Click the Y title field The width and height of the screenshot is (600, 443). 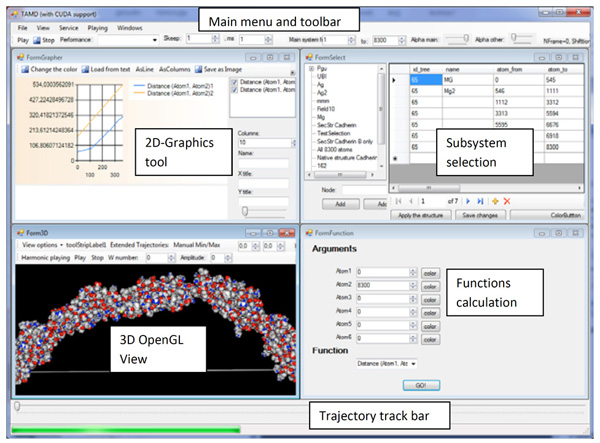pos(263,202)
